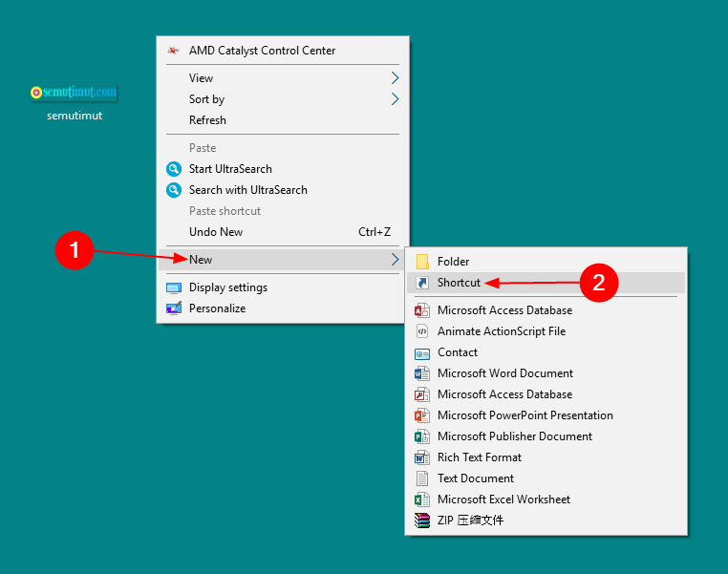The width and height of the screenshot is (728, 574).
Task: Create a Microsoft Excel Worksheet
Action: pos(546,500)
